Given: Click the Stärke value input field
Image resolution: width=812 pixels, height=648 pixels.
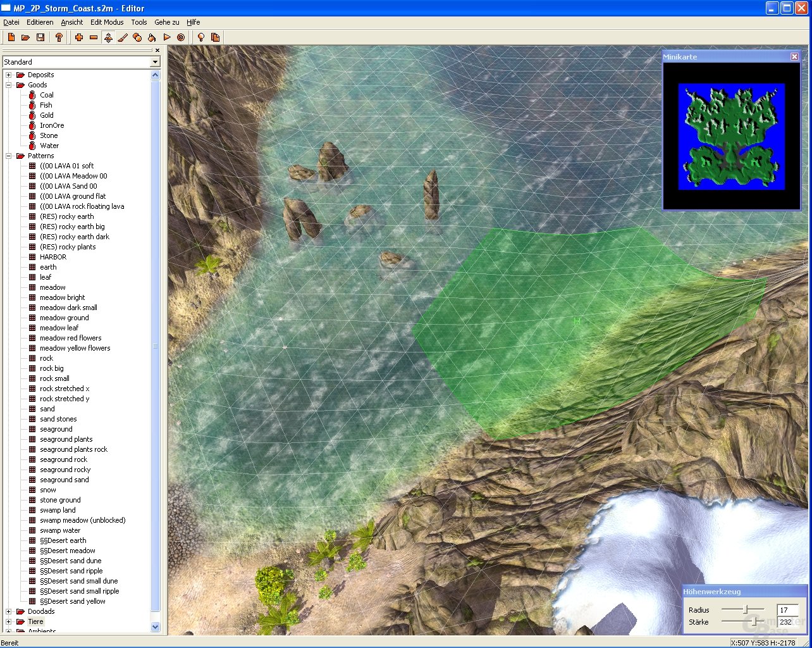Looking at the screenshot, I should pyautogui.click(x=788, y=622).
